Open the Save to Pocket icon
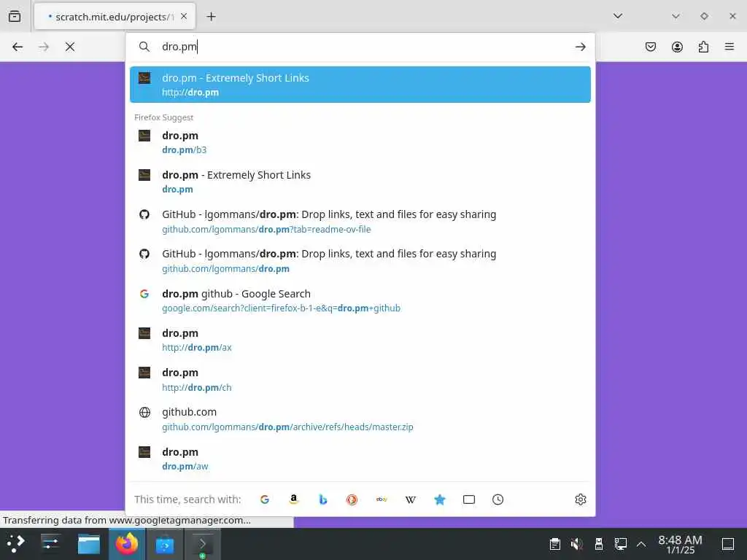 [x=651, y=47]
